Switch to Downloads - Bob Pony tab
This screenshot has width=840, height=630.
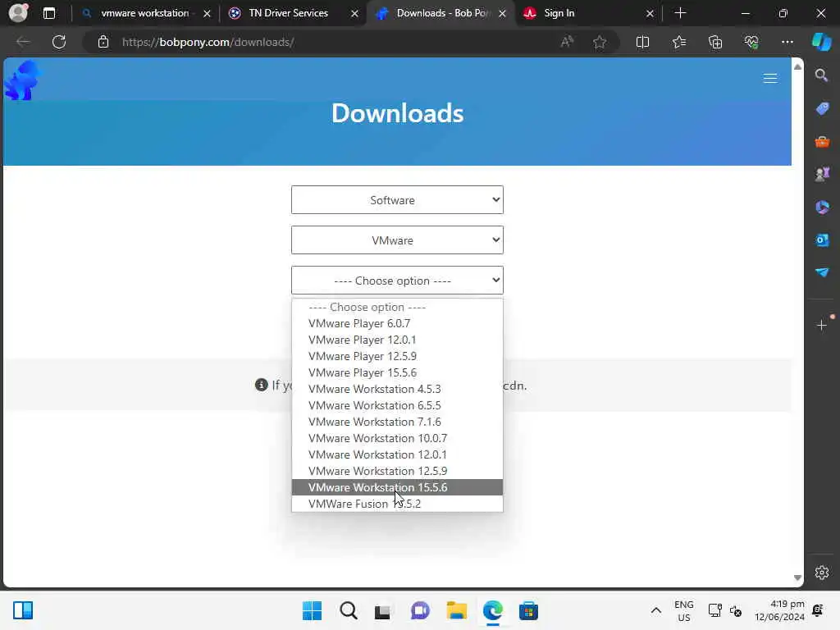tap(441, 13)
